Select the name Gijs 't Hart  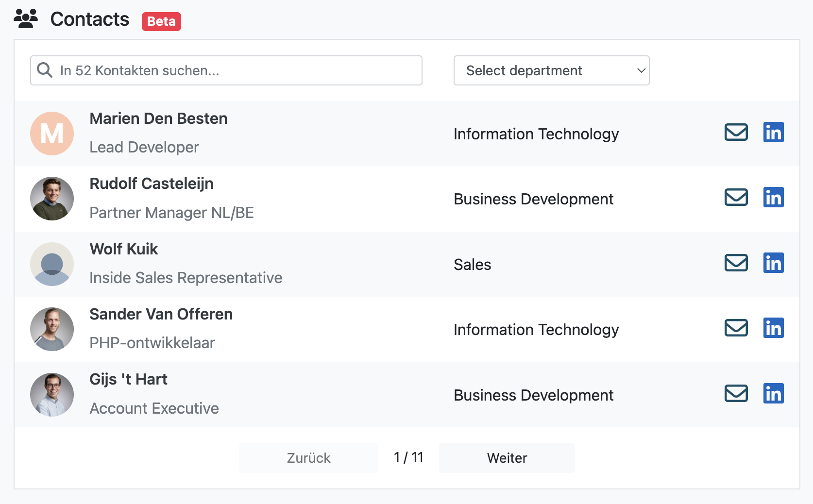coord(128,379)
